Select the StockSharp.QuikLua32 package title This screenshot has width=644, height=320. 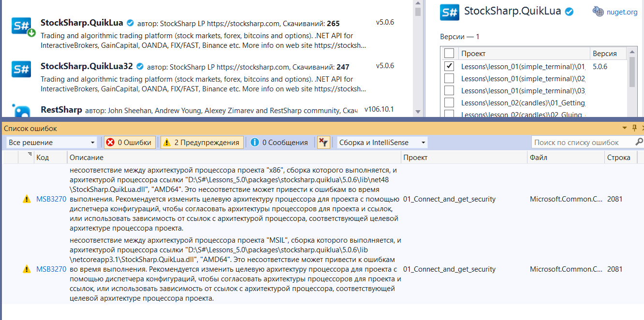point(87,66)
